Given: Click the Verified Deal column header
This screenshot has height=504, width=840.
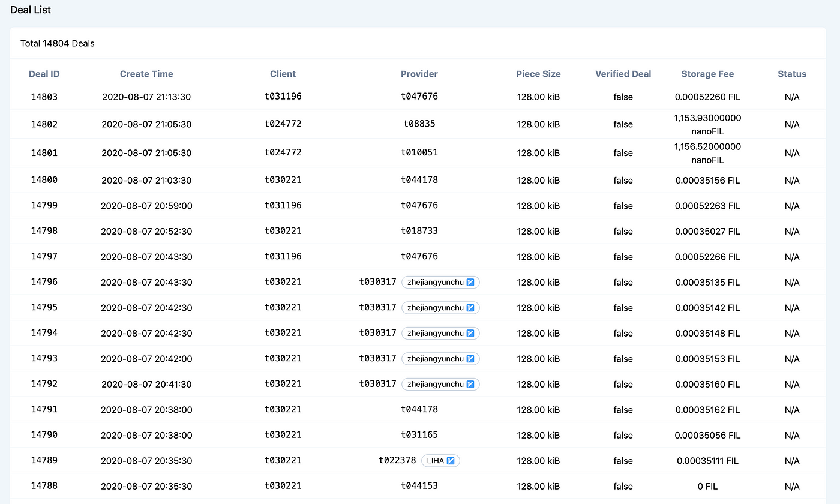Looking at the screenshot, I should coord(623,74).
